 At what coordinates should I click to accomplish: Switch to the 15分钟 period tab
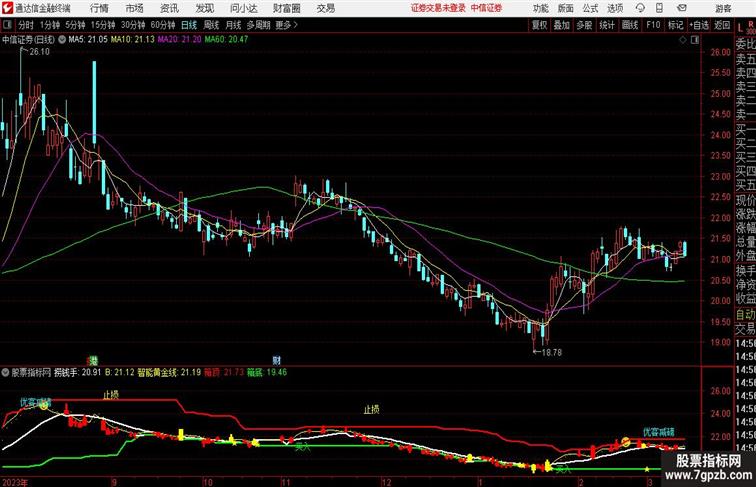[x=103, y=25]
